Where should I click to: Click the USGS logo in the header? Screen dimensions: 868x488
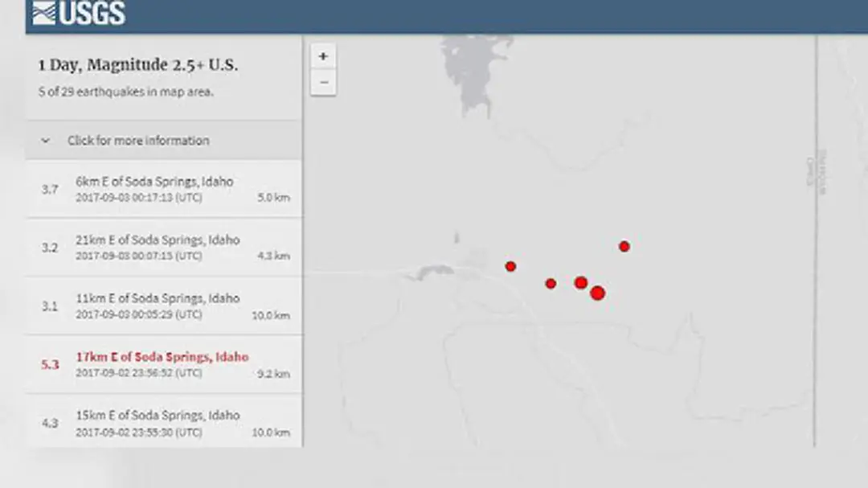[x=79, y=14]
